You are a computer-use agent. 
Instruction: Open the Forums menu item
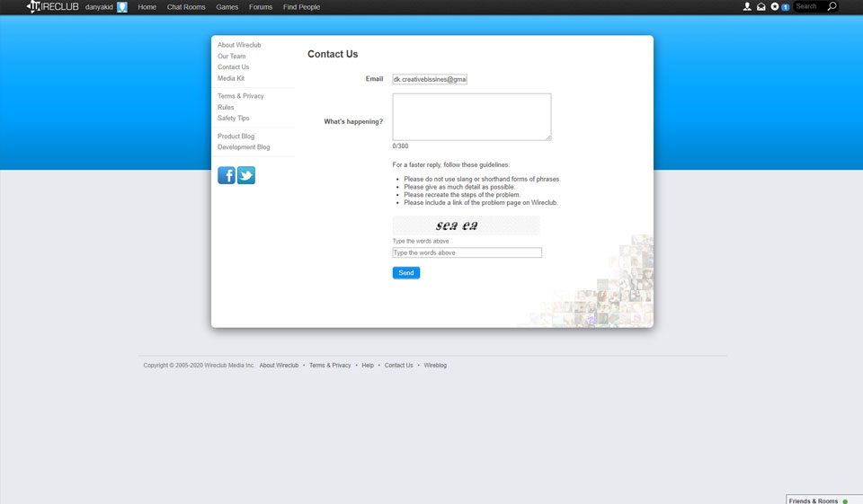point(261,7)
